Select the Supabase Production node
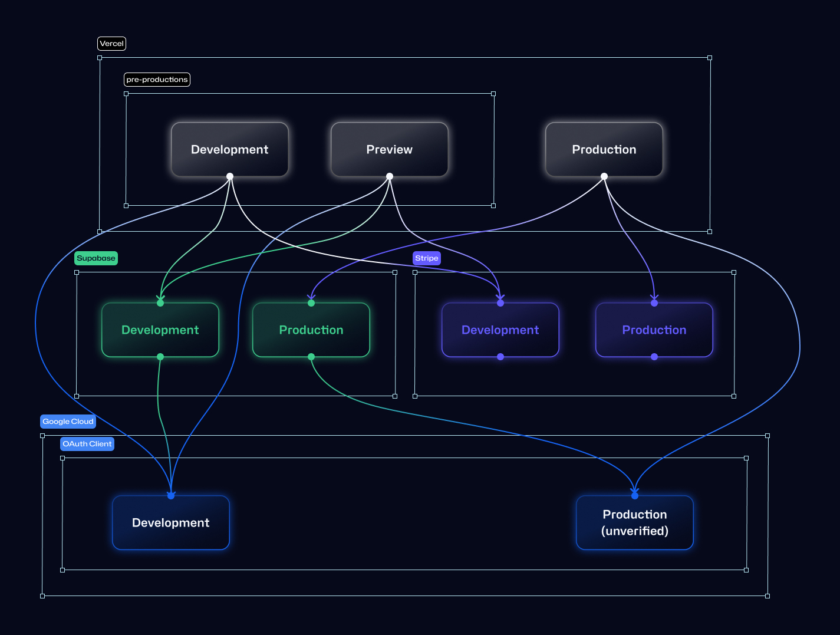Screen dimensions: 840x635 coord(311,330)
